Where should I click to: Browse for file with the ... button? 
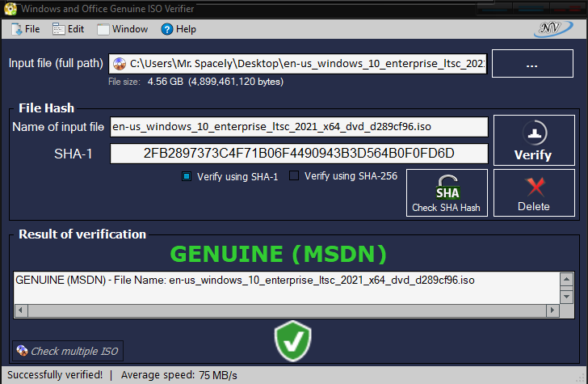pos(532,63)
